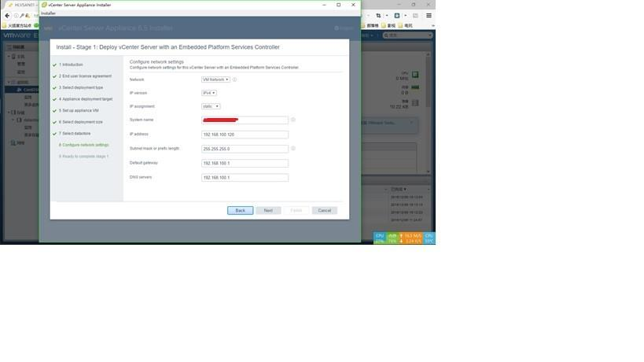Click the key icon in browser address bar
Viewport: 644px width, 362px height.
[22, 16]
